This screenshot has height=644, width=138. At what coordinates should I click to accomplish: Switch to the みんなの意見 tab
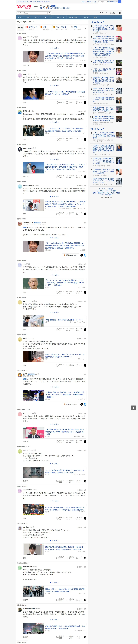click(73, 17)
